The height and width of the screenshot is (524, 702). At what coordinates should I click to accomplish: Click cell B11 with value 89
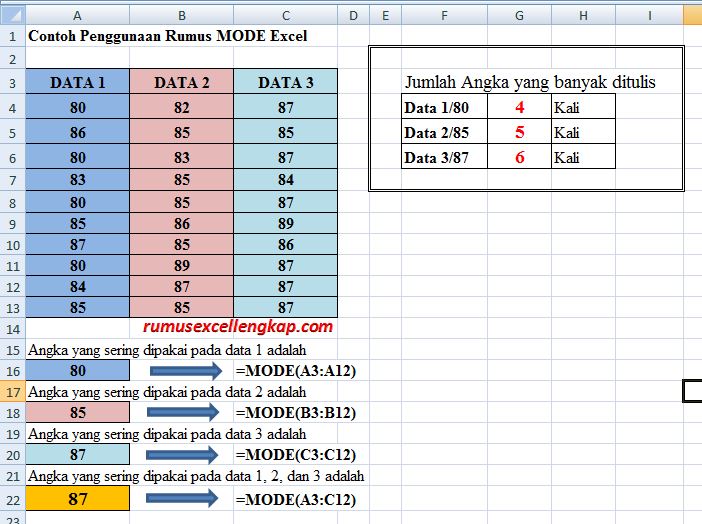point(182,266)
